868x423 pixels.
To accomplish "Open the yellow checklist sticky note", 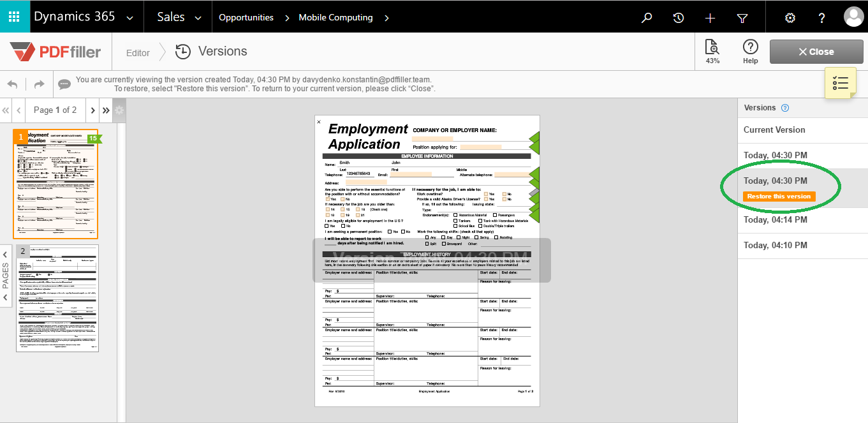I will point(841,83).
